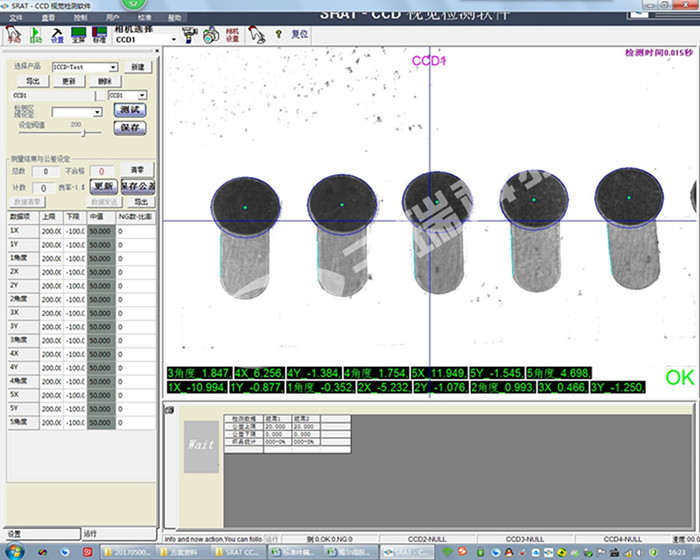Switch to the Run (运行) tab at bottom

click(119, 533)
